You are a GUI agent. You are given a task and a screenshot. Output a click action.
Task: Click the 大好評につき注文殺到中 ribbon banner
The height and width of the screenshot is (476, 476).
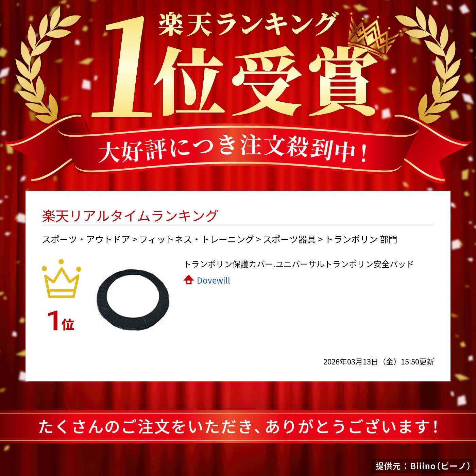(x=238, y=150)
